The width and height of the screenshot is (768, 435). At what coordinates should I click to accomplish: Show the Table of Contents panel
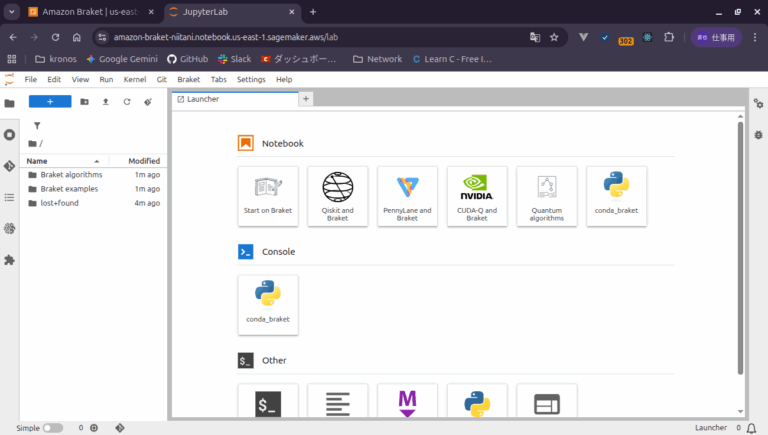point(9,197)
